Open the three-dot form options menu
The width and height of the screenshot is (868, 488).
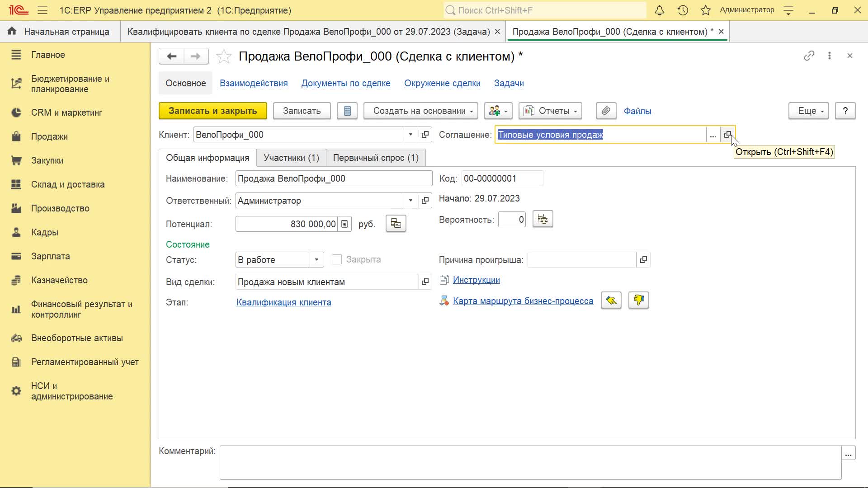pos(830,56)
